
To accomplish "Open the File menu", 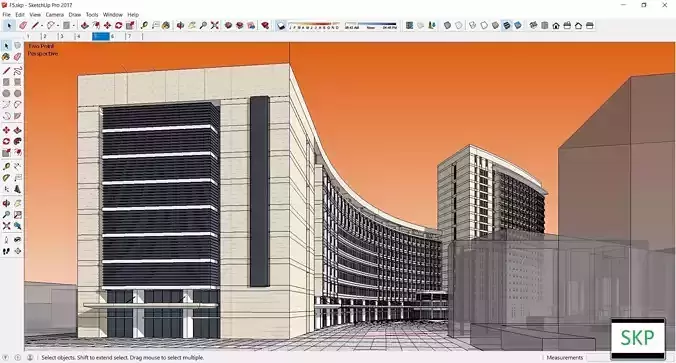I will coord(6,15).
